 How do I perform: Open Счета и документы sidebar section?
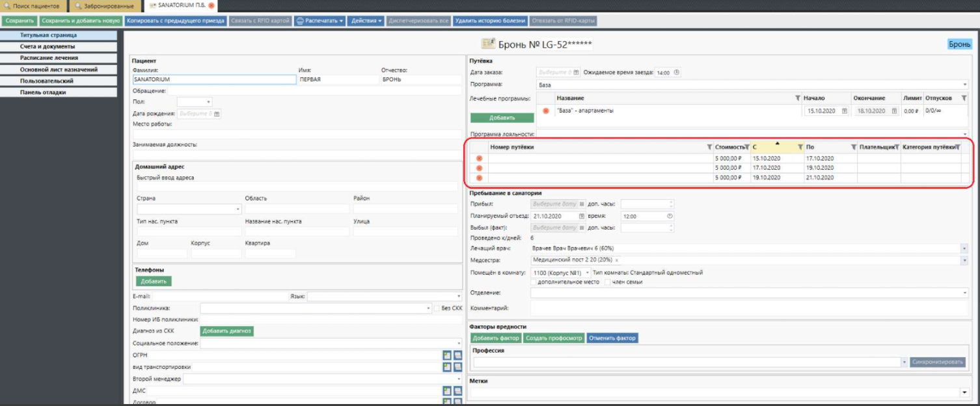pyautogui.click(x=47, y=47)
